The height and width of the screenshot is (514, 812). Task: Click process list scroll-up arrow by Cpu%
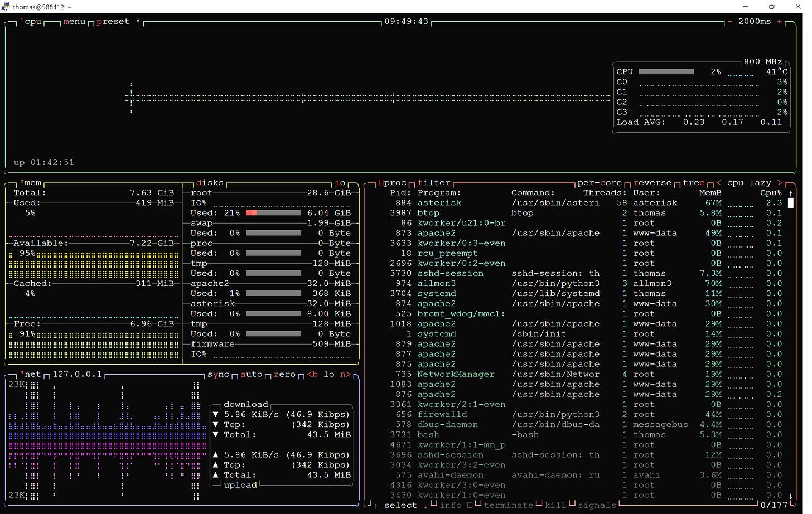point(790,193)
